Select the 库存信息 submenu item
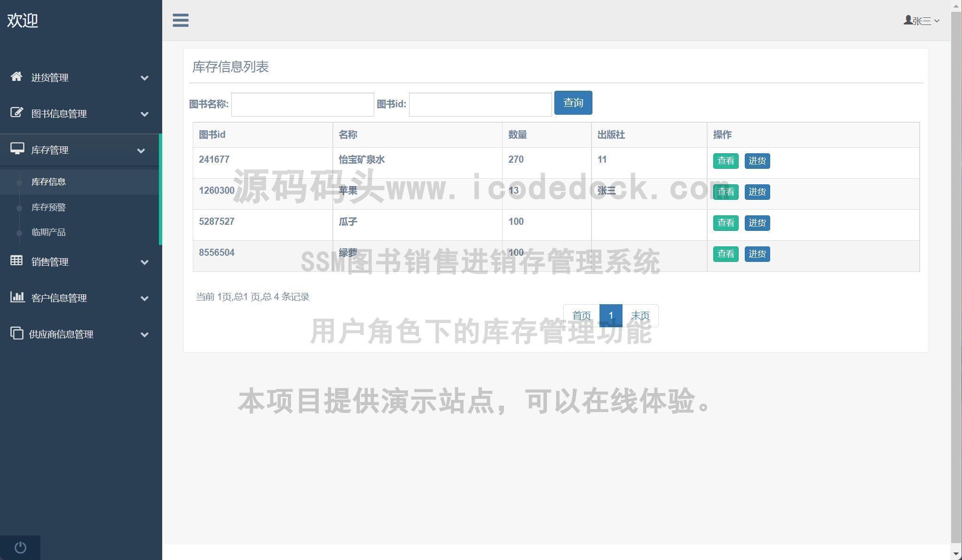 [x=48, y=182]
